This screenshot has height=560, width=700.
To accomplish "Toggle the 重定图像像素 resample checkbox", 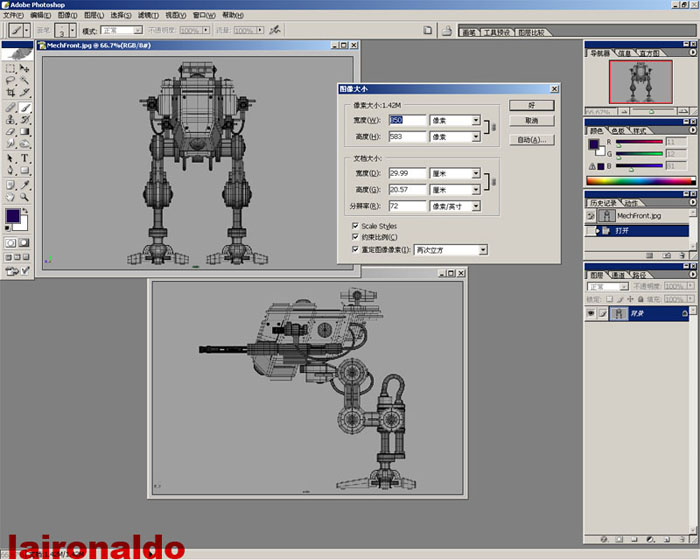I will point(356,249).
